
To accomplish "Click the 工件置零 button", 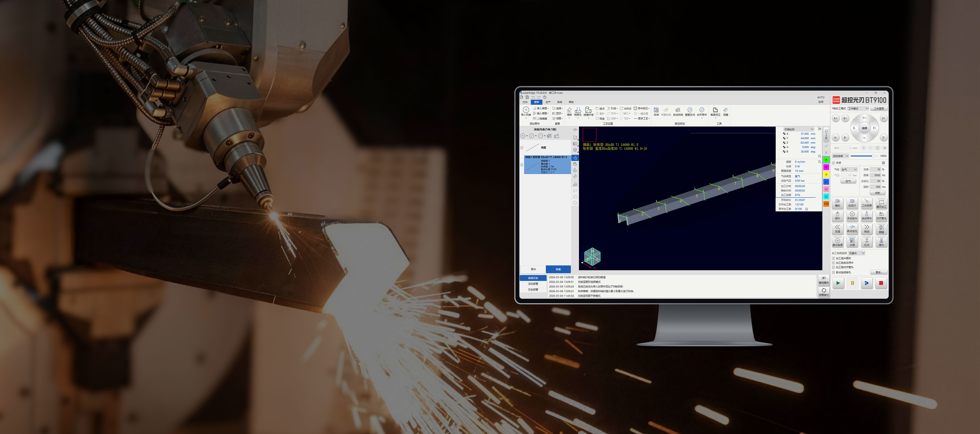I will pyautogui.click(x=879, y=109).
